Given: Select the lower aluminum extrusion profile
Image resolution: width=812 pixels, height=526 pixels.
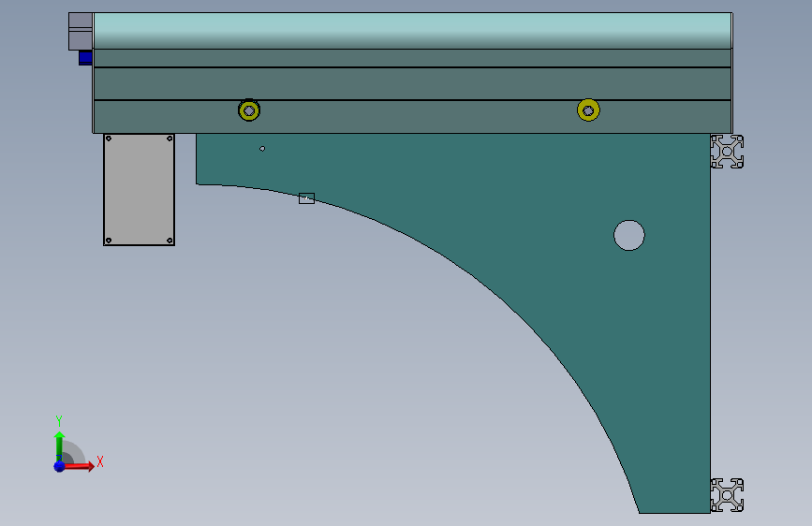Looking at the screenshot, I should [727, 495].
